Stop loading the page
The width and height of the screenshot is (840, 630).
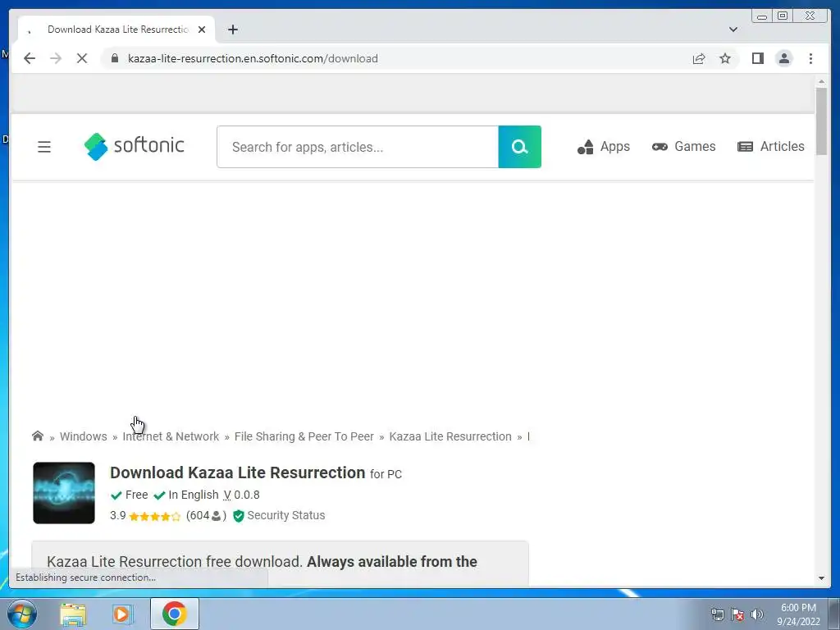coord(82,58)
